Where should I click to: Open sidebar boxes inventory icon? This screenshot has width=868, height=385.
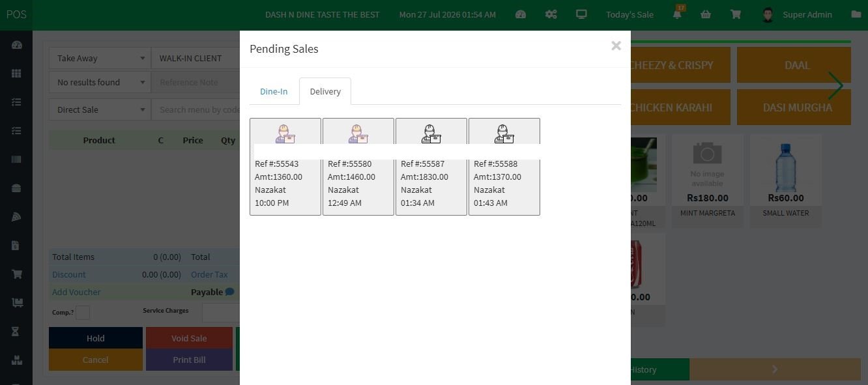[17, 360]
